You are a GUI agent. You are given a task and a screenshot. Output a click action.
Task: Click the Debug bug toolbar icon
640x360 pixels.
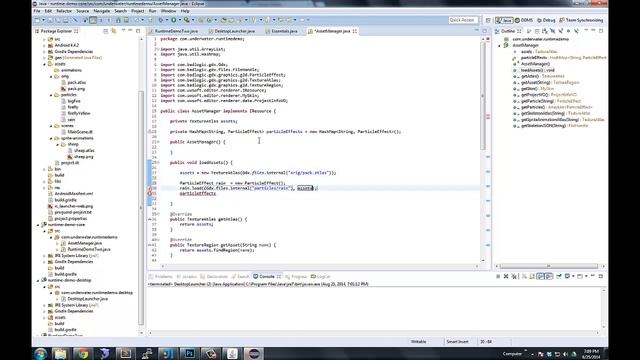(161, 20)
